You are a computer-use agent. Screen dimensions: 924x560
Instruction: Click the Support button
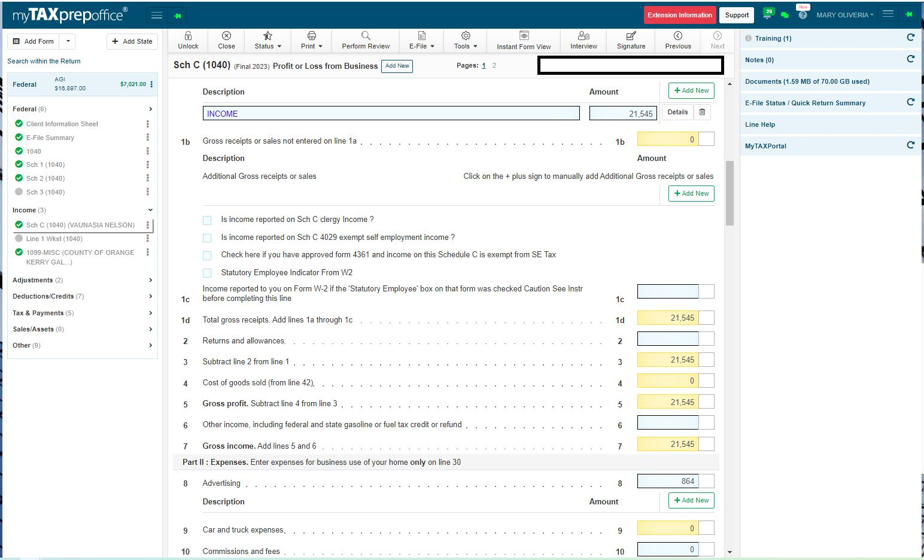pos(737,15)
